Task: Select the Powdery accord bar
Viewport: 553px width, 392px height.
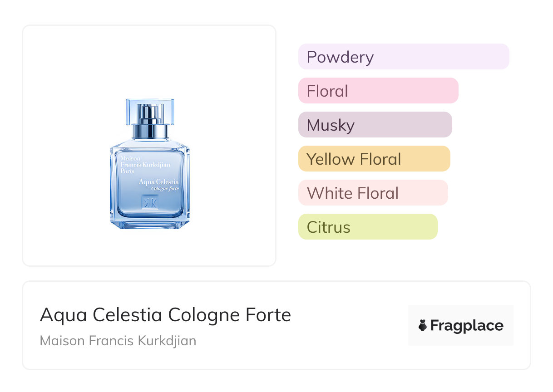Action: coord(403,57)
